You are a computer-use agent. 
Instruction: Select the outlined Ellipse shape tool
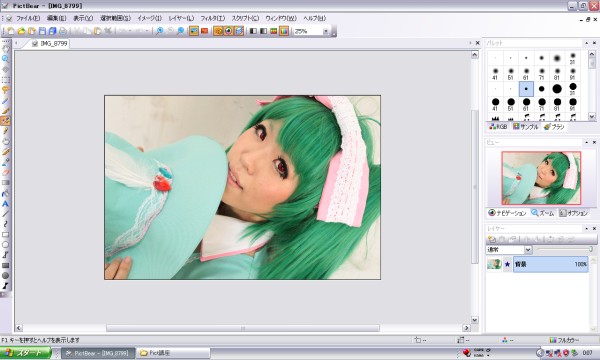5,245
